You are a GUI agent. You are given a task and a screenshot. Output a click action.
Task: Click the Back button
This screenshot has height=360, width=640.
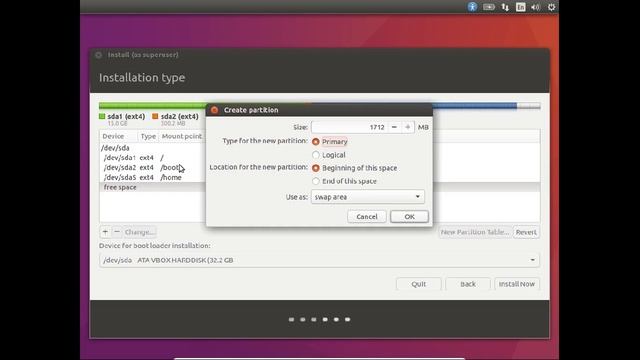[x=468, y=284]
